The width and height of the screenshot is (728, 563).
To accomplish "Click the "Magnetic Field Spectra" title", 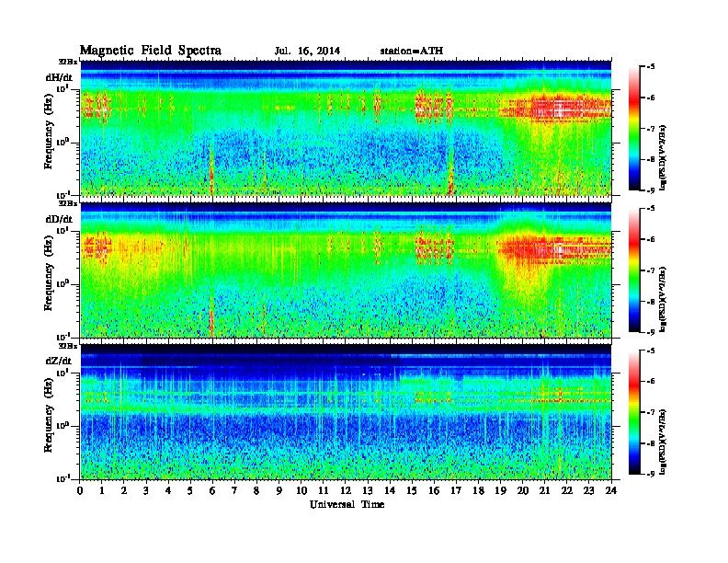I will coord(151,51).
